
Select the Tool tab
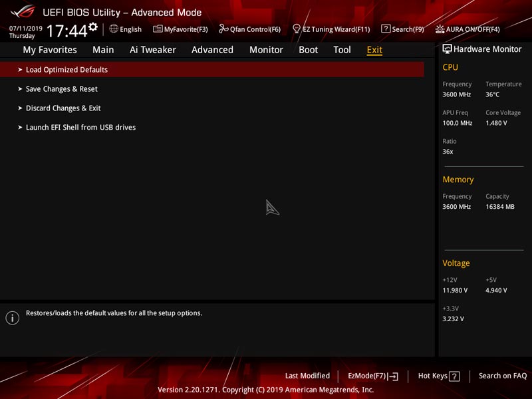tap(342, 50)
